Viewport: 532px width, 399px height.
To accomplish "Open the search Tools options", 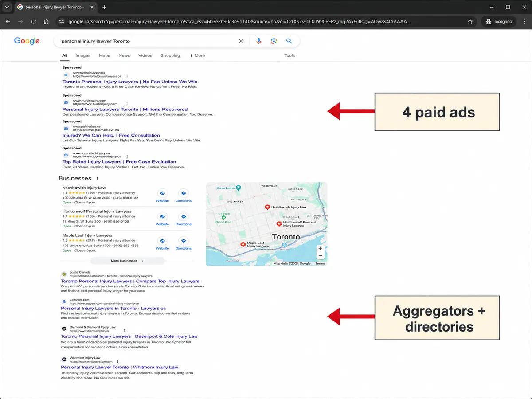I will pyautogui.click(x=289, y=55).
